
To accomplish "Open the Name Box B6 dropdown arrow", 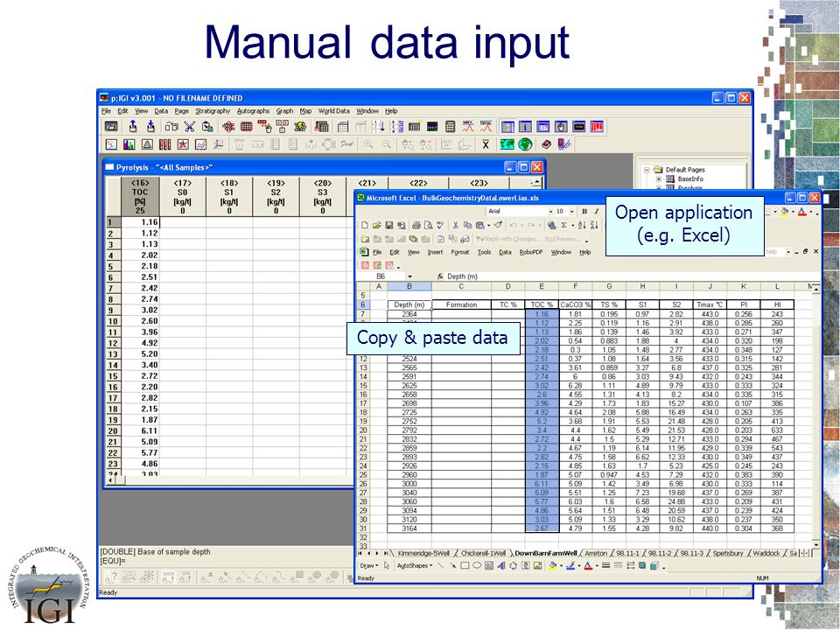I will [x=409, y=277].
